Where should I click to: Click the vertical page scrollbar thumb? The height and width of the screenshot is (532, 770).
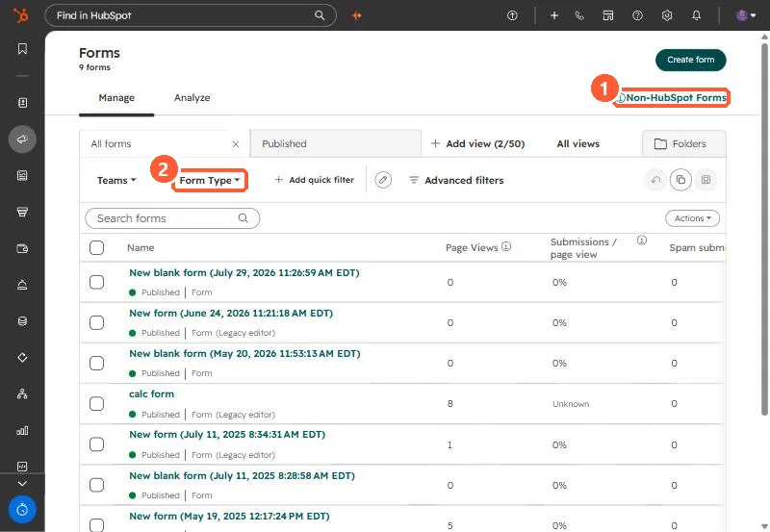764,229
